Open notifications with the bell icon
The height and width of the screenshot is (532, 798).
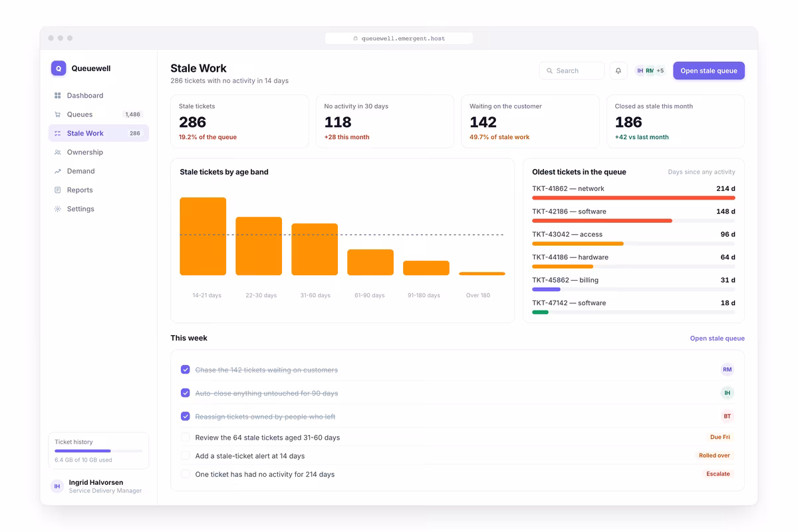pyautogui.click(x=618, y=70)
